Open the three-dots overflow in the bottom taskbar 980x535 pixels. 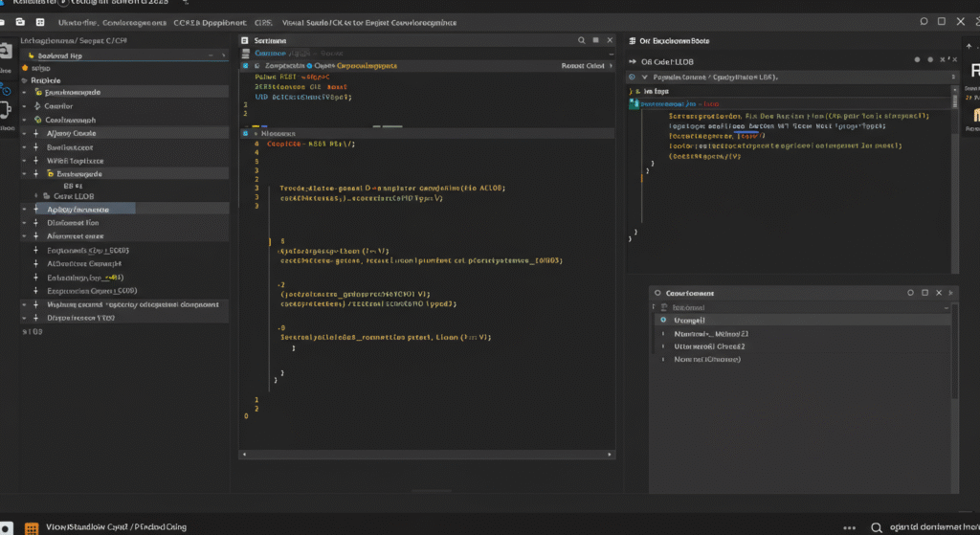(x=850, y=528)
